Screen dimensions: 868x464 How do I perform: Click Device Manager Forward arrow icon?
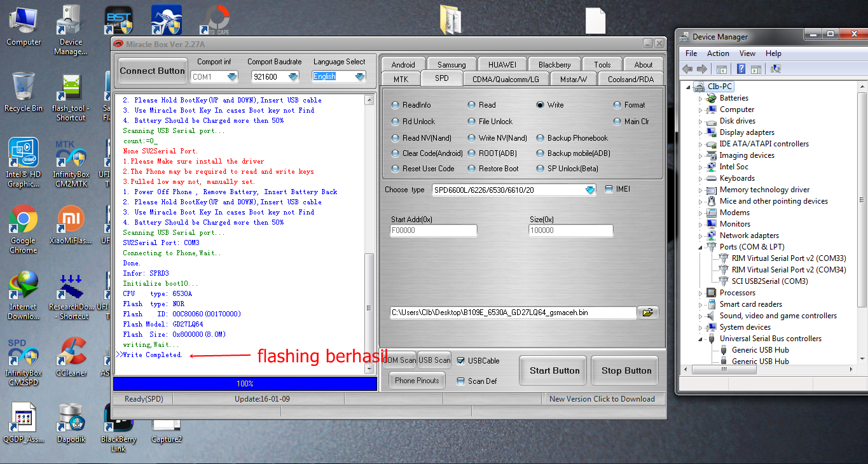pyautogui.click(x=702, y=69)
